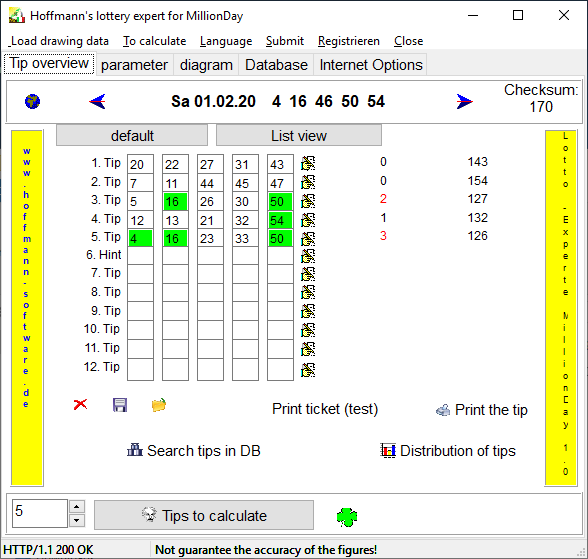Screen dimensions: 588x559
Task: Open the Language menu
Action: [226, 41]
